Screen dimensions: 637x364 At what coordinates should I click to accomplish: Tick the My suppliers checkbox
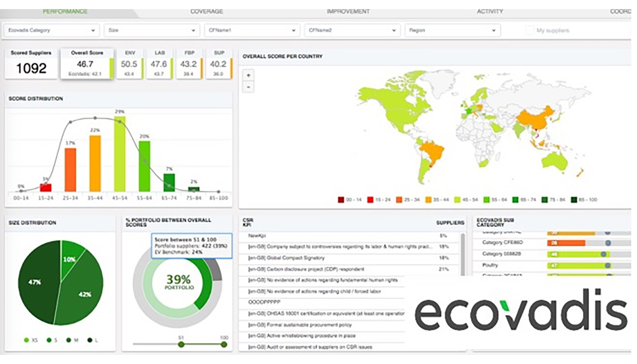(x=530, y=30)
